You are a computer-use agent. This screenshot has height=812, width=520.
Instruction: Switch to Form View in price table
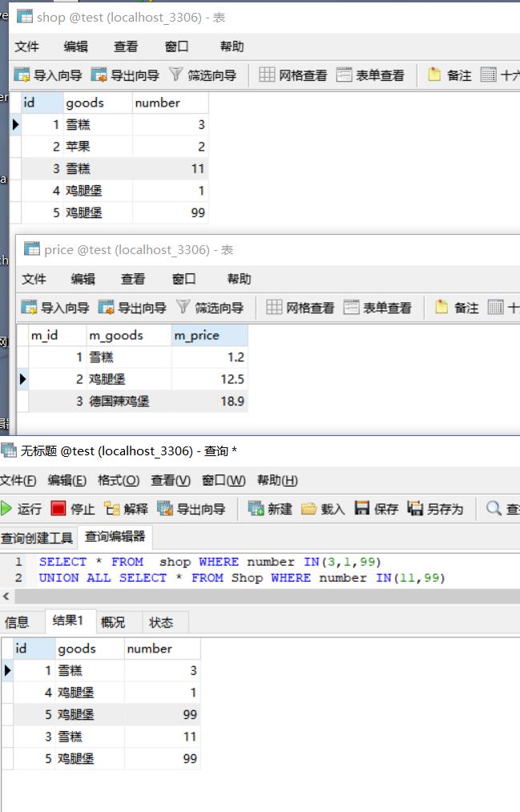point(351,308)
